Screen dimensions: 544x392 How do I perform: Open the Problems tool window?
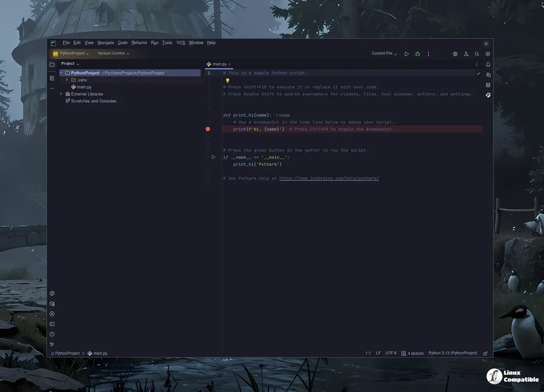pos(52,334)
